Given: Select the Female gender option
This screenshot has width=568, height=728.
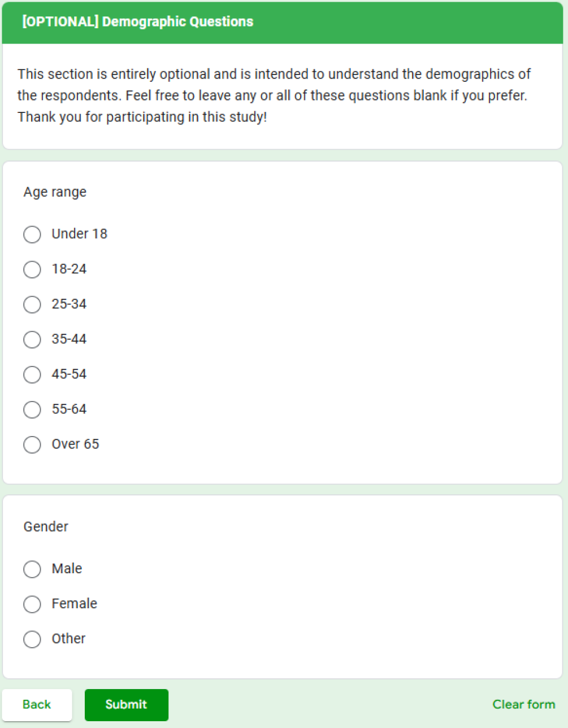Looking at the screenshot, I should [x=32, y=604].
